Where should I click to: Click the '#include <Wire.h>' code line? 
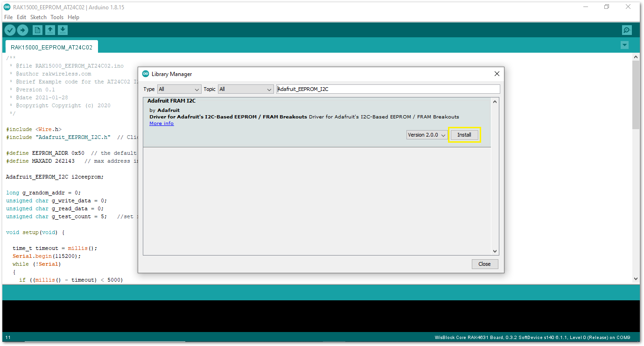(x=34, y=129)
